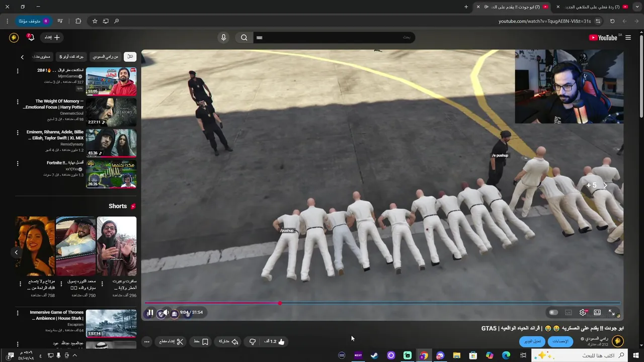Viewport: 644px width, 362px height.
Task: Open Microsoft Store from the taskbar
Action: click(473, 355)
